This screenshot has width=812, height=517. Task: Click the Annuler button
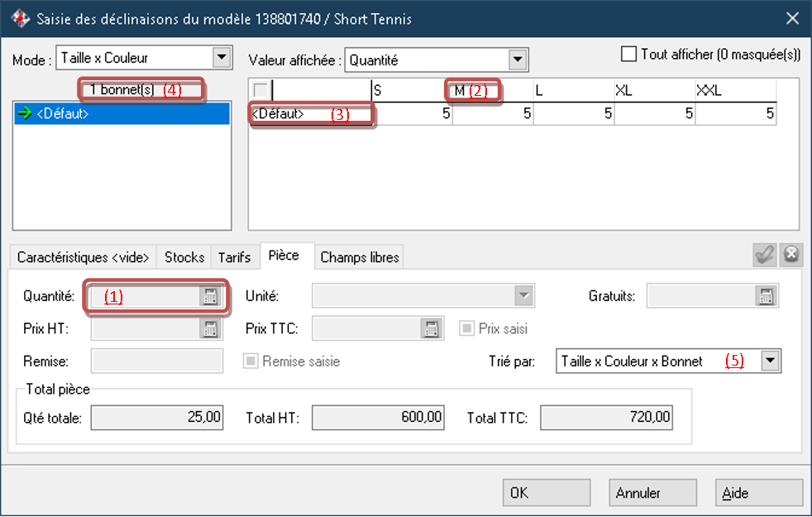(638, 493)
